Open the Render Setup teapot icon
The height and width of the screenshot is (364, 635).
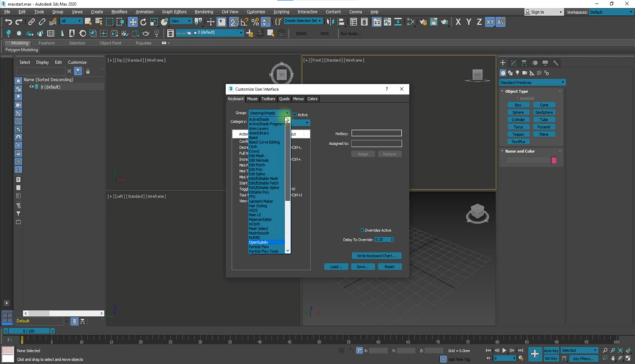click(x=423, y=22)
